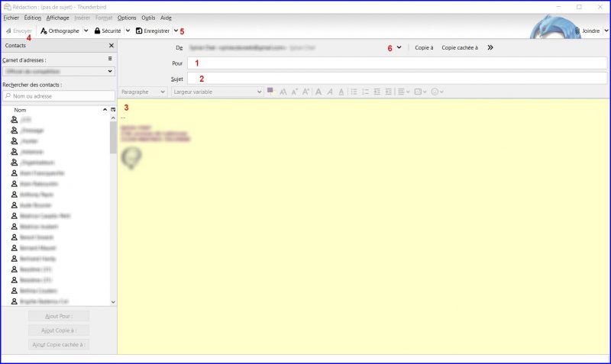Open the address book hamburger menu icon
This screenshot has height=364, width=611.
pyautogui.click(x=110, y=59)
